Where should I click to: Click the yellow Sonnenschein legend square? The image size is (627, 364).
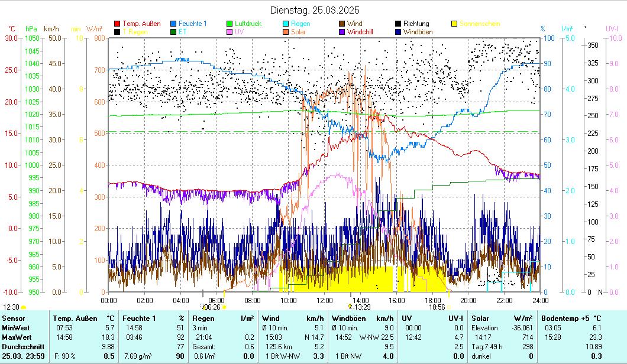[x=455, y=24]
